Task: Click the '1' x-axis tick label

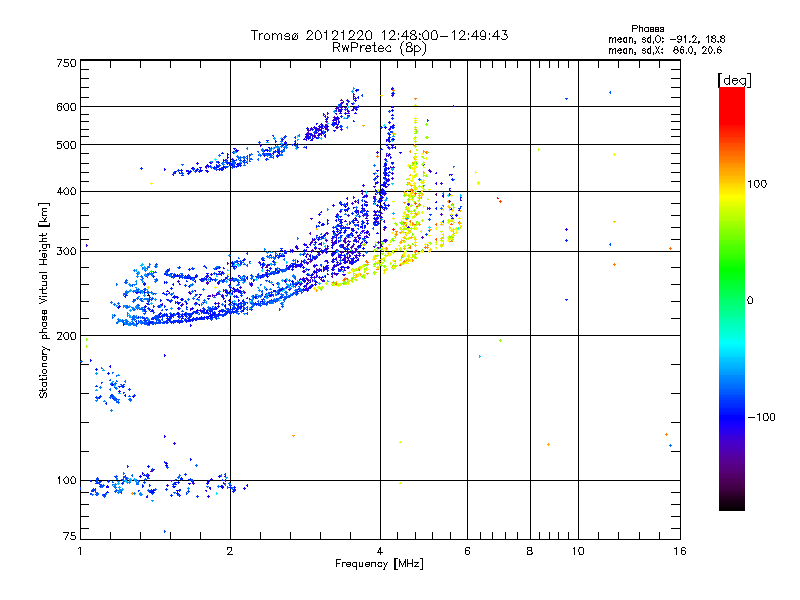Action: pyautogui.click(x=80, y=551)
